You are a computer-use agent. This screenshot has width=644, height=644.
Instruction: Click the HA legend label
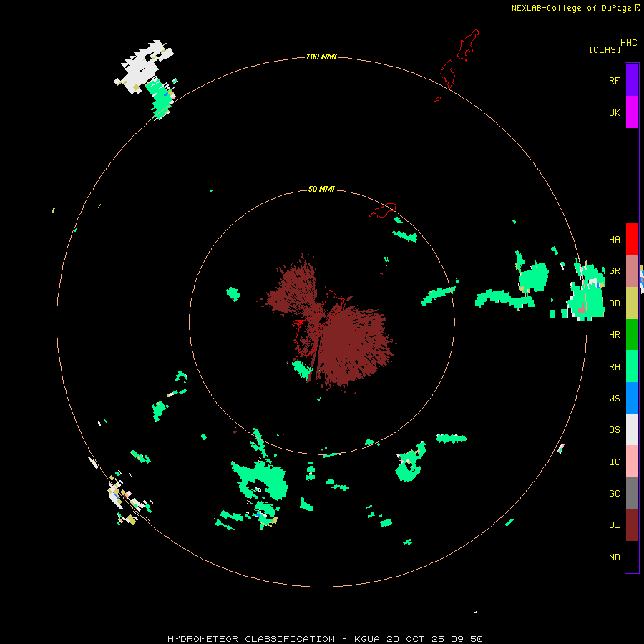614,240
